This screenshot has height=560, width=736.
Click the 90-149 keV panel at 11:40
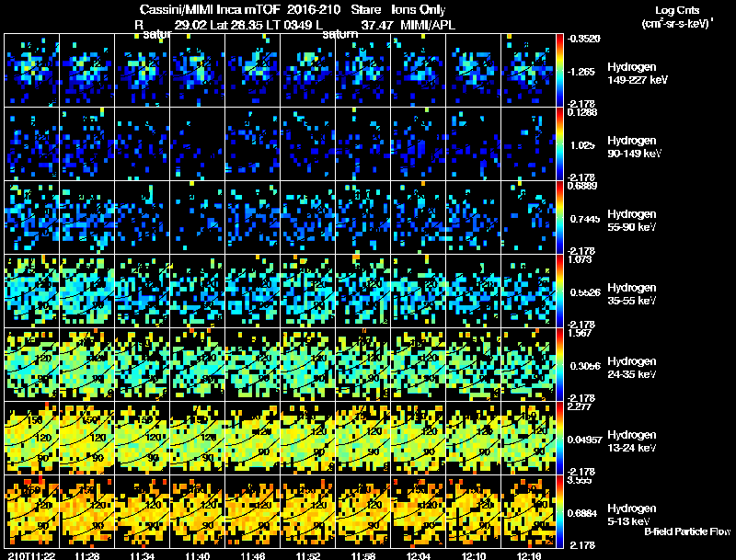point(198,143)
